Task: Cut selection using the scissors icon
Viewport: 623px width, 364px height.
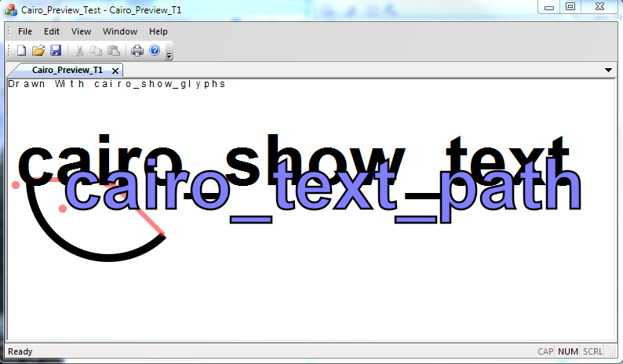Action: (x=79, y=50)
